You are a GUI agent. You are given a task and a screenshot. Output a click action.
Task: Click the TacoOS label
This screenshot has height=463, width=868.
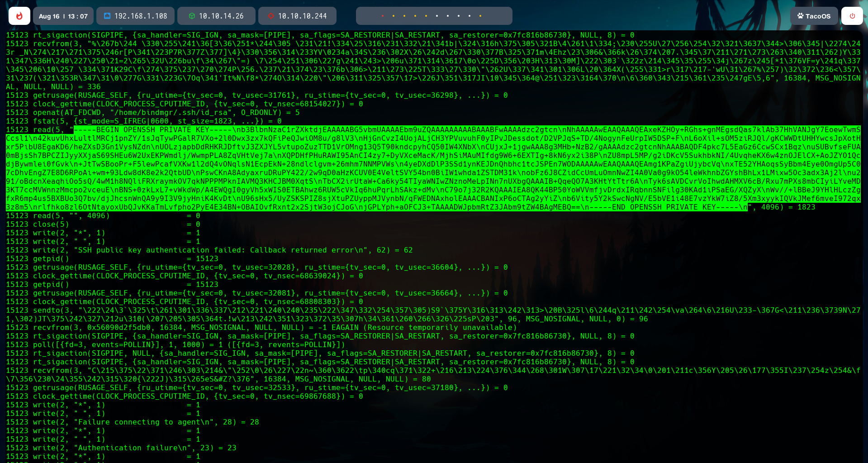pyautogui.click(x=818, y=16)
